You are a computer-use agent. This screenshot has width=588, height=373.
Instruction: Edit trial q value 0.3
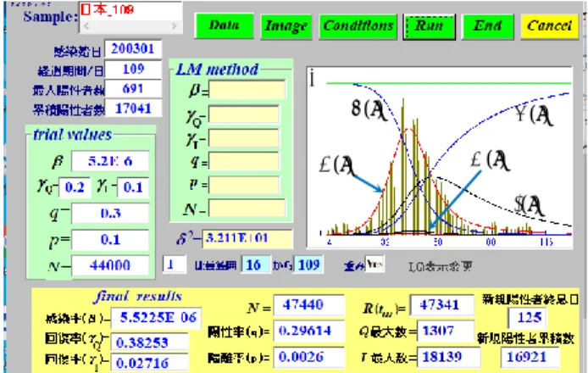coord(110,213)
